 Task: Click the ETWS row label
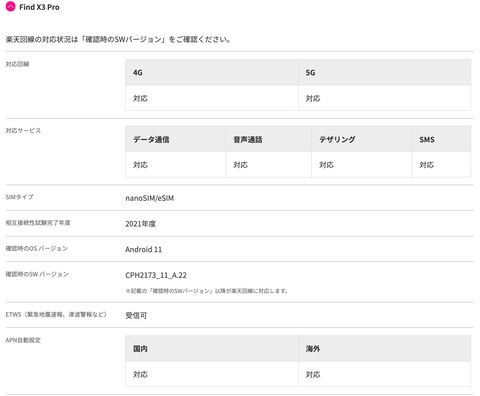coord(56,314)
